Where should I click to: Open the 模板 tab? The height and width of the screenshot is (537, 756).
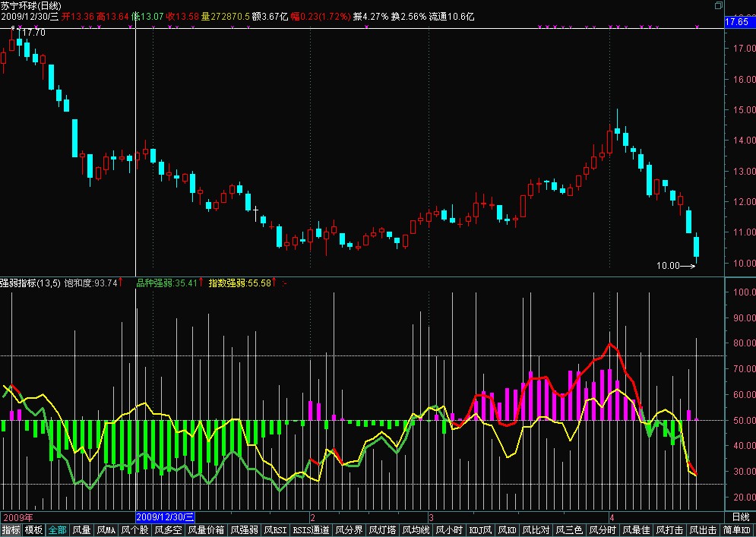click(33, 530)
